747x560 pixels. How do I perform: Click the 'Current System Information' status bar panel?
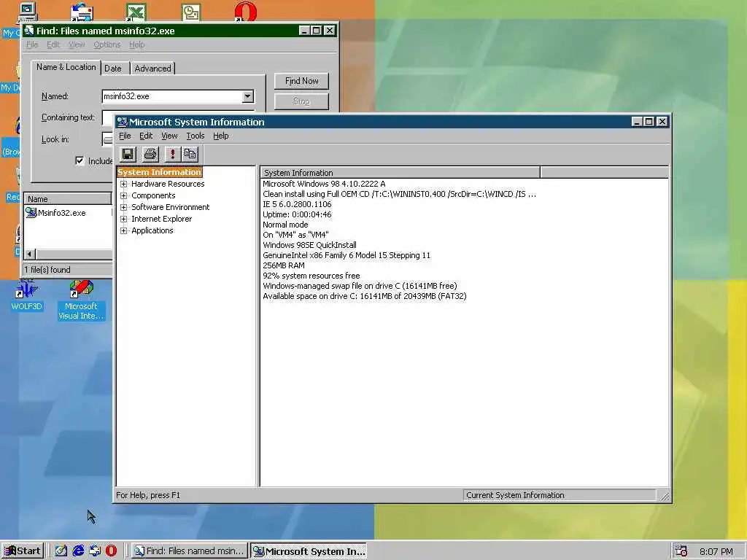560,495
